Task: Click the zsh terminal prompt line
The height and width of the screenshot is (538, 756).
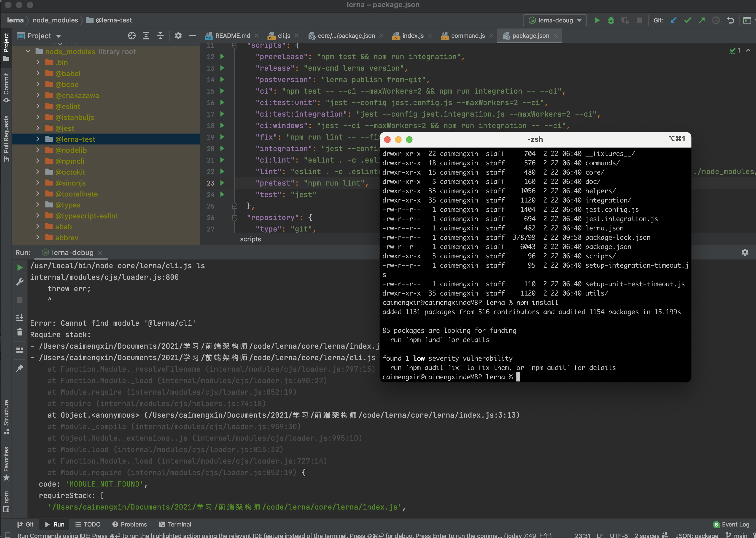Action: (x=451, y=377)
